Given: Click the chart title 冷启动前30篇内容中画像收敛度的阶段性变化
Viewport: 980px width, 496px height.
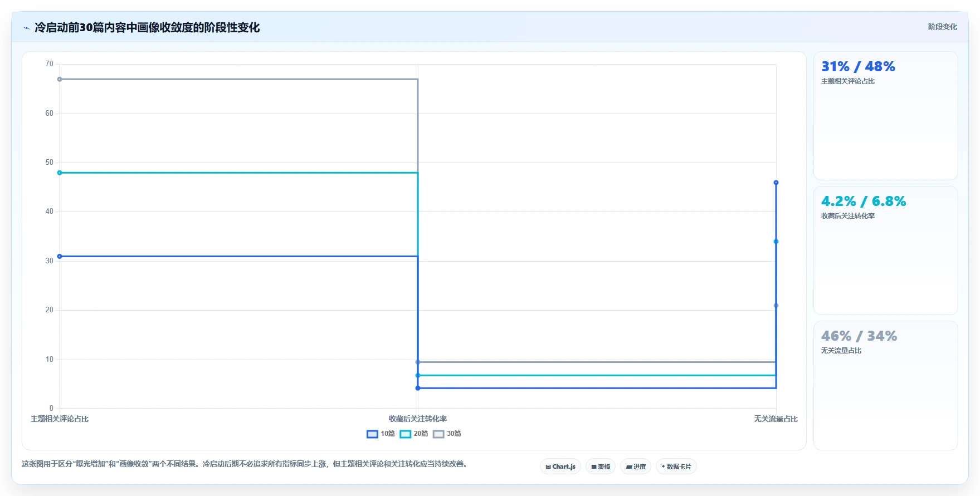Looking at the screenshot, I should tap(147, 27).
